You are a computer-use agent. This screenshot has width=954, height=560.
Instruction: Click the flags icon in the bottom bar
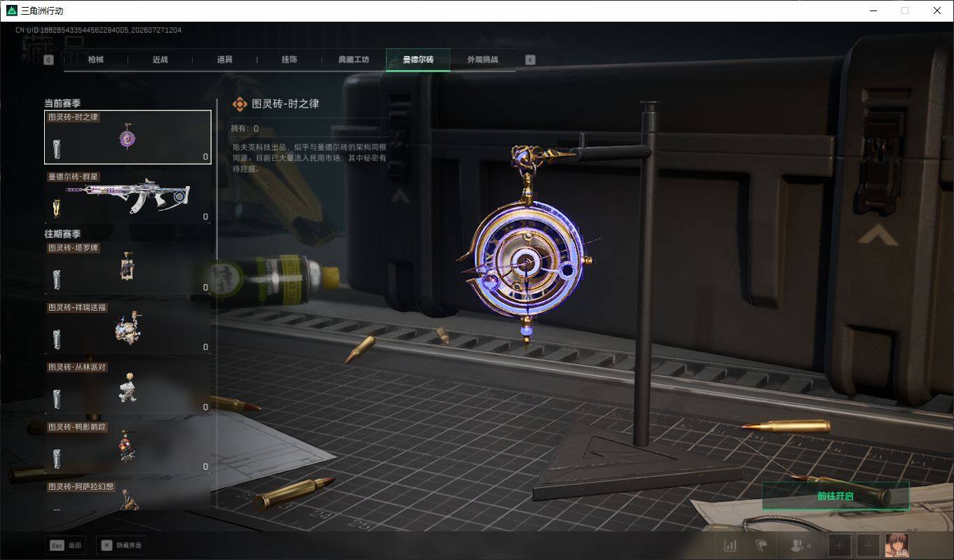[x=761, y=545]
